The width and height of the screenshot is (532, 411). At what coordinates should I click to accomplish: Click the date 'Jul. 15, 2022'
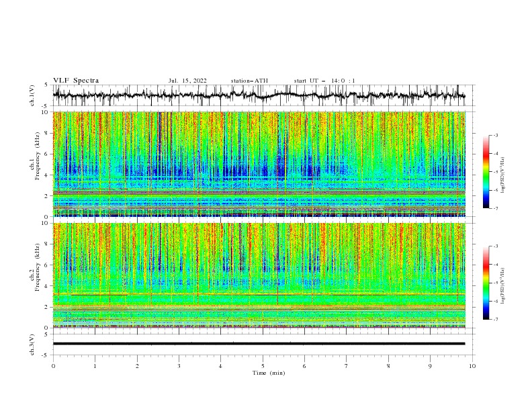click(187, 81)
